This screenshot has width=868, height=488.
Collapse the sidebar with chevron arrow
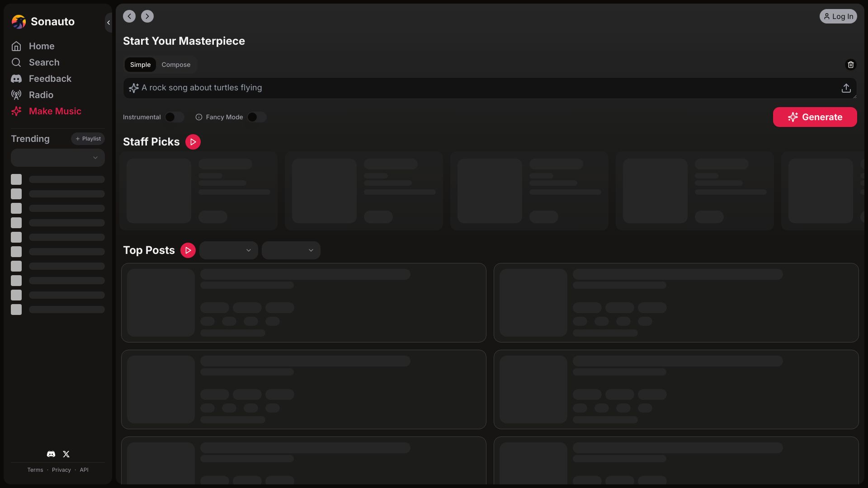click(x=108, y=23)
